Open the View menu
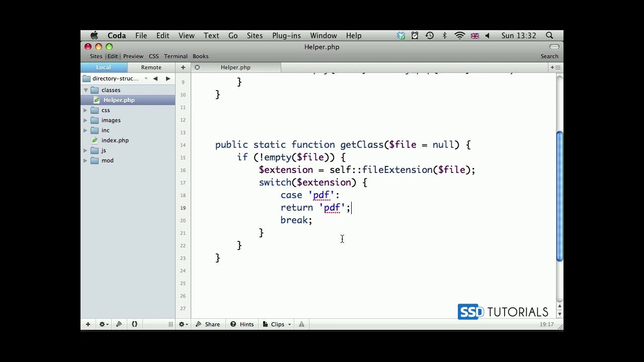The width and height of the screenshot is (644, 362). tap(186, 36)
